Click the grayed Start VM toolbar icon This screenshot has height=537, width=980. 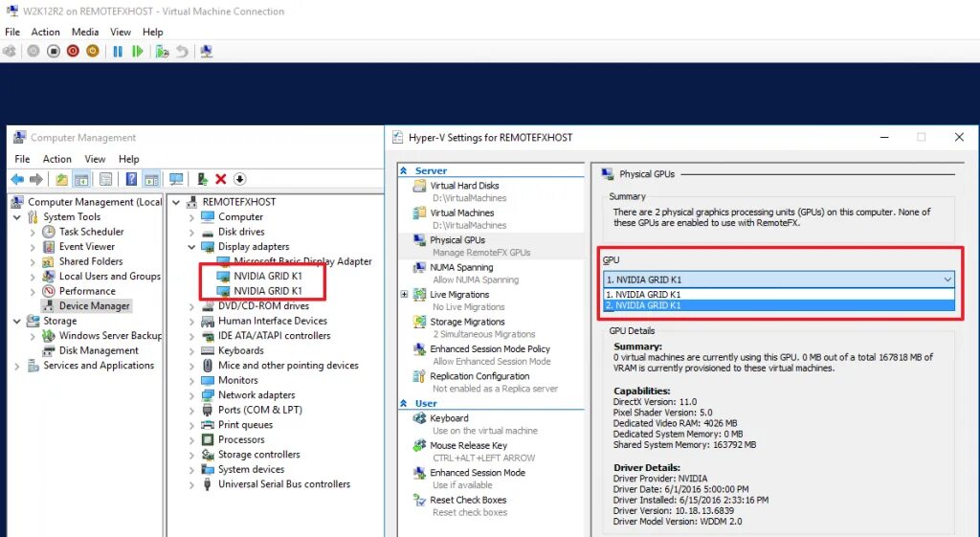click(33, 52)
